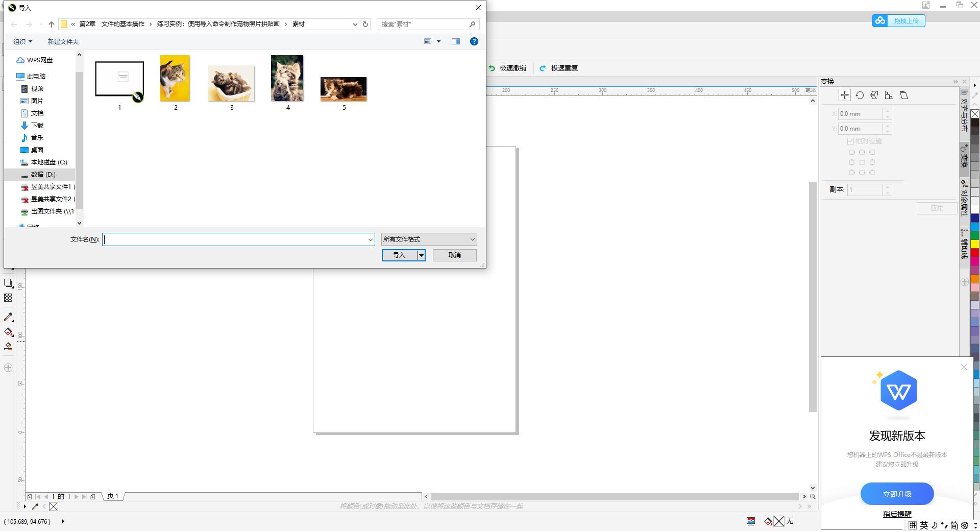
Task: Open the 所有文件格式 file type dropdown
Action: 429,239
